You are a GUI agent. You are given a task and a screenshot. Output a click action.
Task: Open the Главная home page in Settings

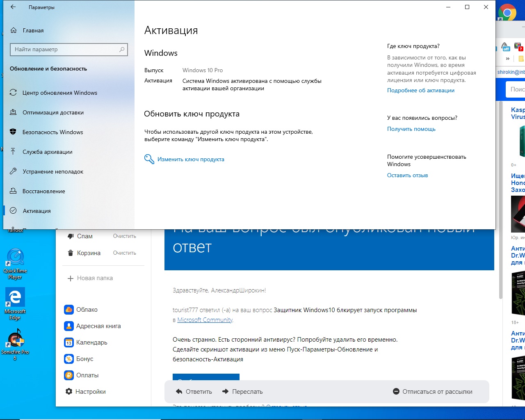[x=27, y=30]
